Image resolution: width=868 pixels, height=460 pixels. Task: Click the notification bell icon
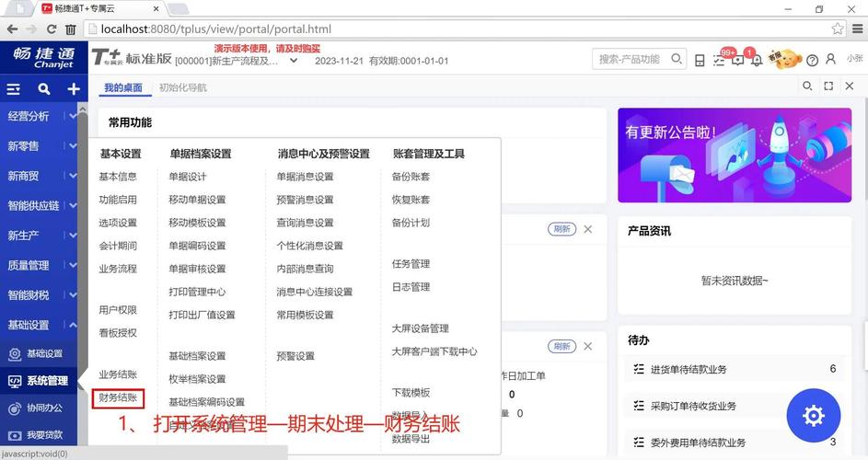click(x=757, y=60)
